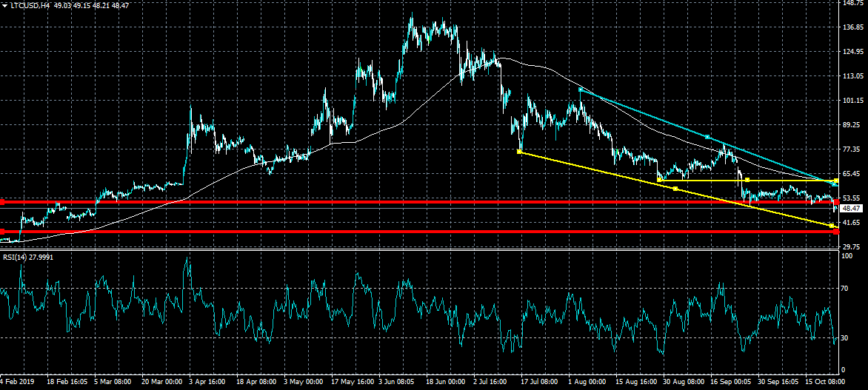
Task: Click the 148.75 price axis label
Action: [852, 3]
